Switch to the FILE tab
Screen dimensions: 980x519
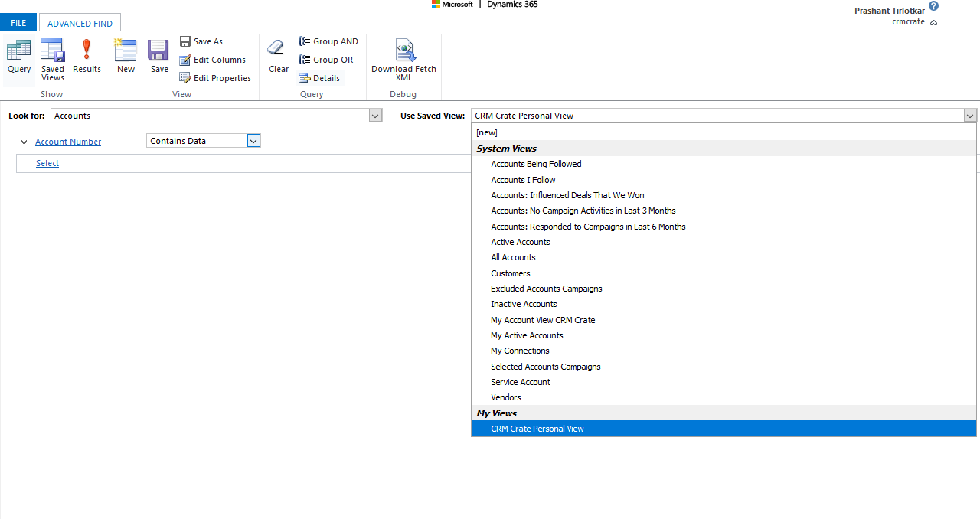[18, 22]
